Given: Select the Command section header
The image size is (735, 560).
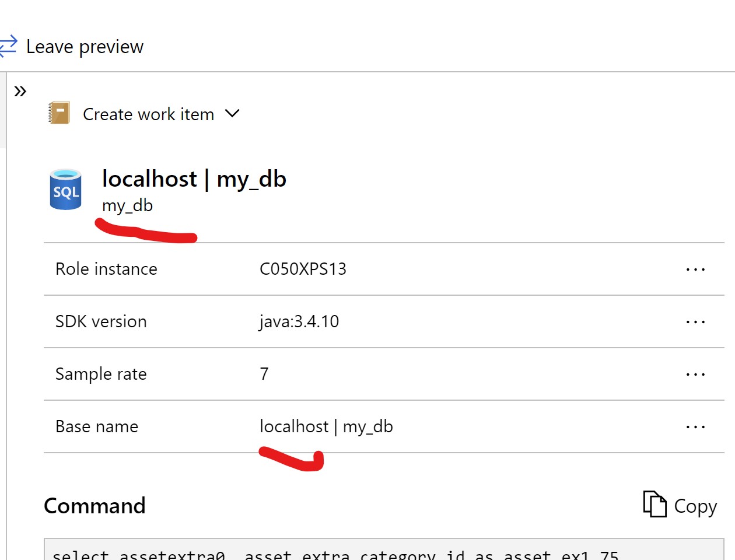Looking at the screenshot, I should (94, 505).
